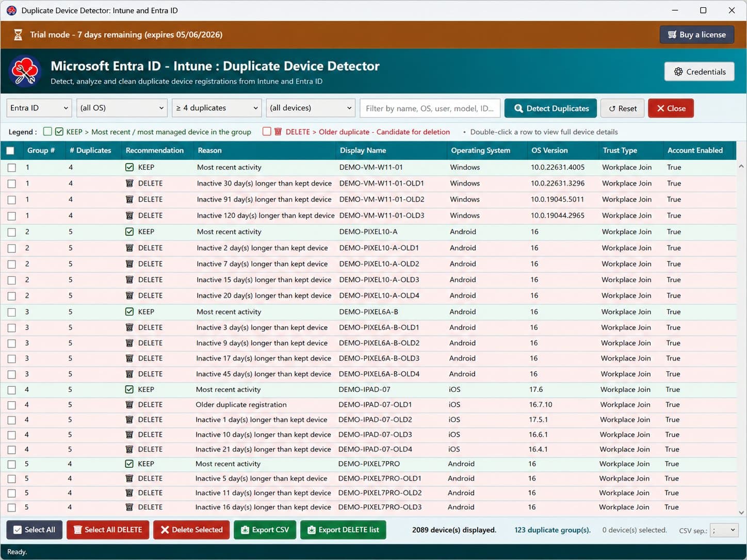
Task: Click the "123 duplicate group(s)." status text
Action: pyautogui.click(x=553, y=530)
